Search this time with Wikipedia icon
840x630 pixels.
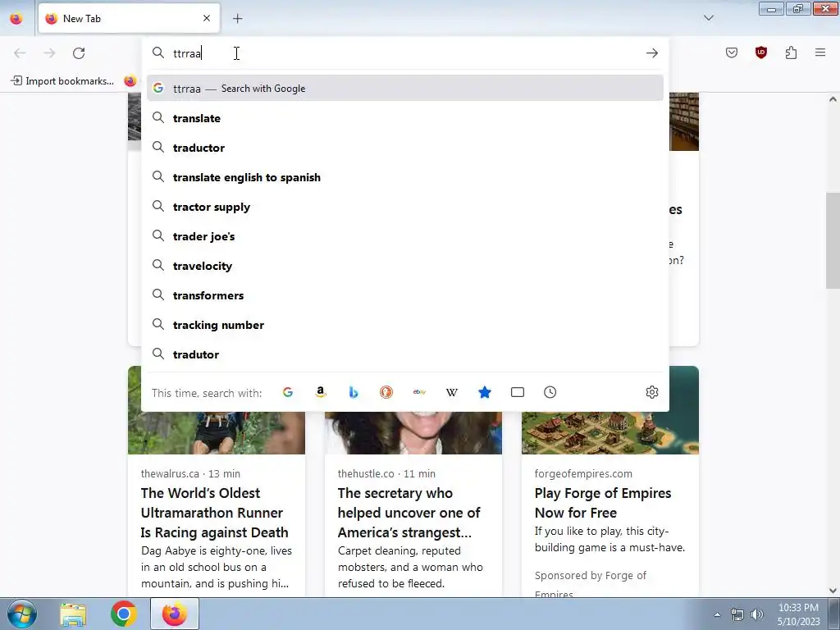452,392
